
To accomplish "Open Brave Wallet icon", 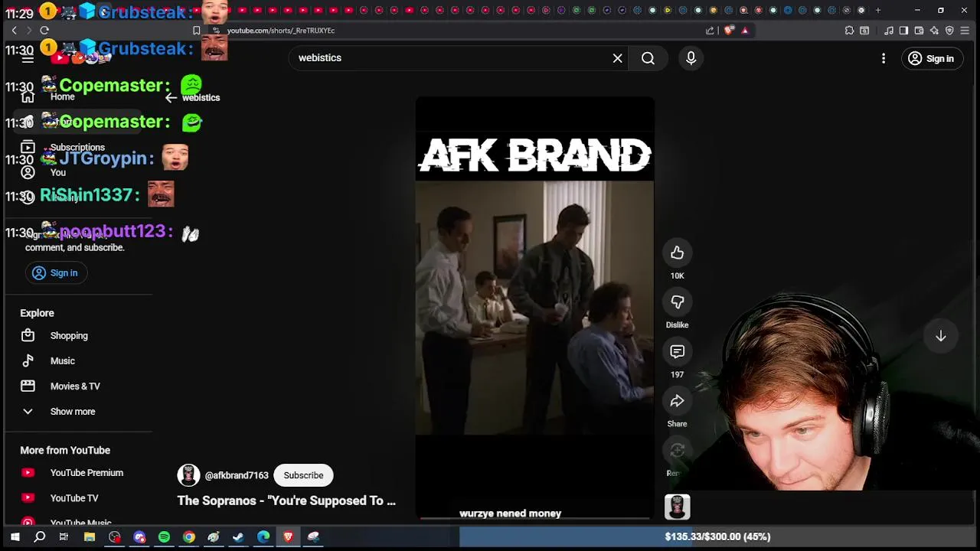I will point(919,31).
